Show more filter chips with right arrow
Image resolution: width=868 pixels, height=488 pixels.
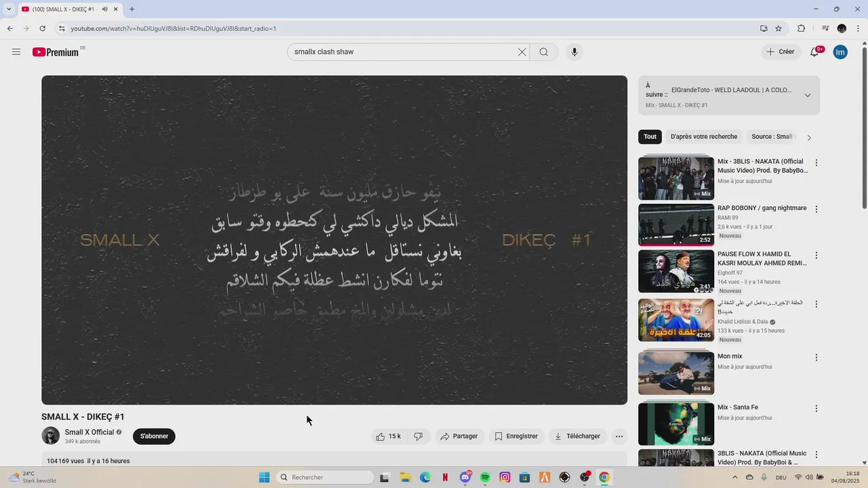808,138
